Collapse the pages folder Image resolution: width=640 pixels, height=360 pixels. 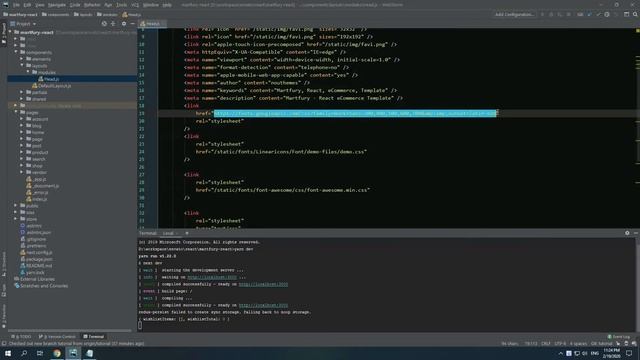click(x=16, y=112)
